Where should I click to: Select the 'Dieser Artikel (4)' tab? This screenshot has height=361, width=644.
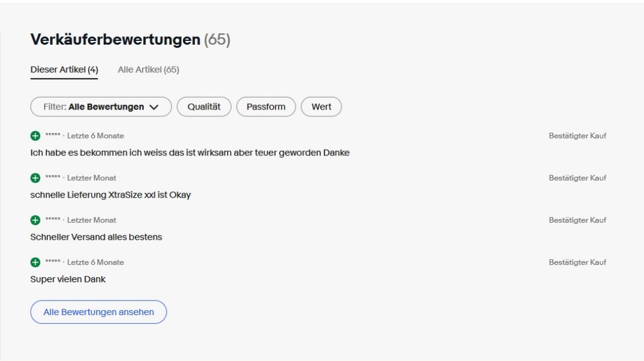[x=64, y=69]
